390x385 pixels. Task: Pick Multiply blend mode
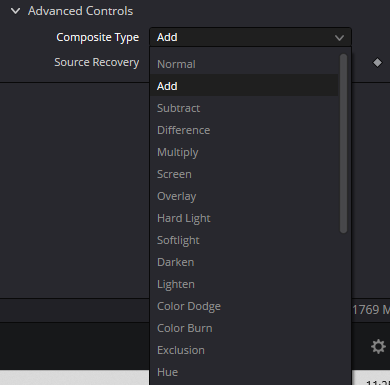(x=244, y=152)
